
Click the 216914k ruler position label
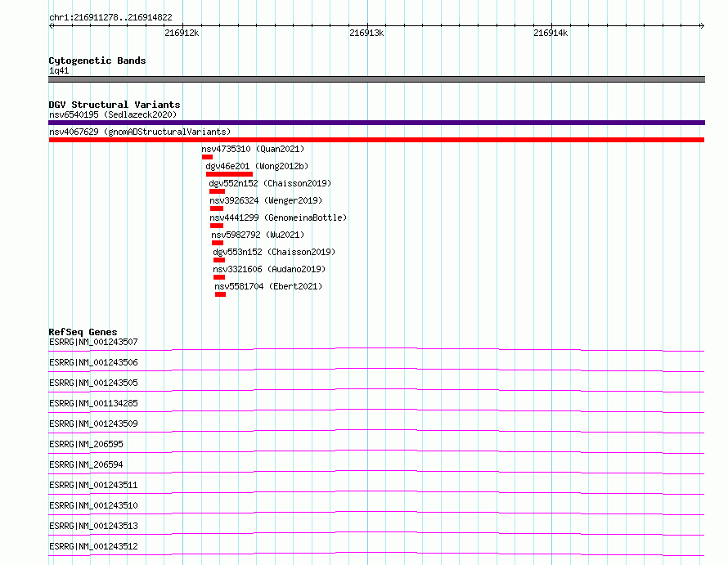point(550,33)
